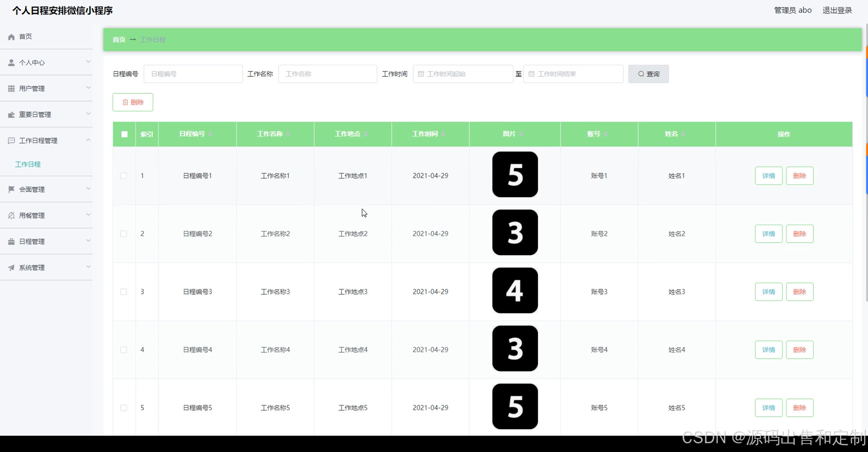Screen dimensions: 868x452
Task: Click the bell icon for 用餐管理
Action: (x=11, y=215)
